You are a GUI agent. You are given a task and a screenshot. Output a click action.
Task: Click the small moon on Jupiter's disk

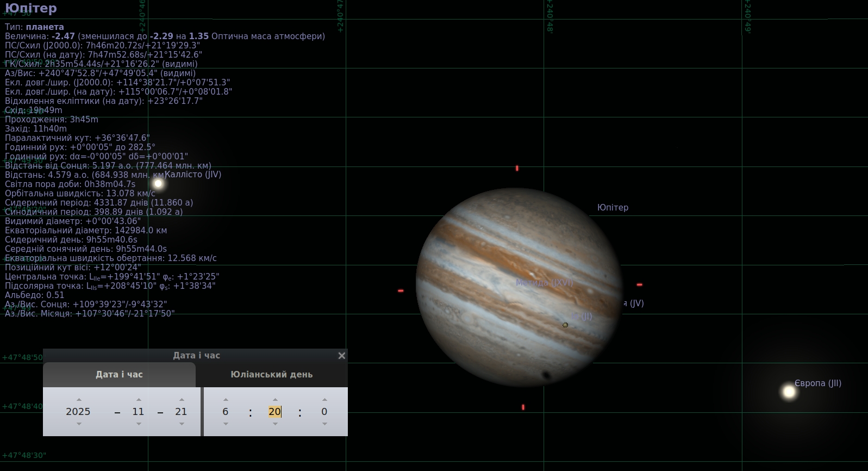[565, 325]
